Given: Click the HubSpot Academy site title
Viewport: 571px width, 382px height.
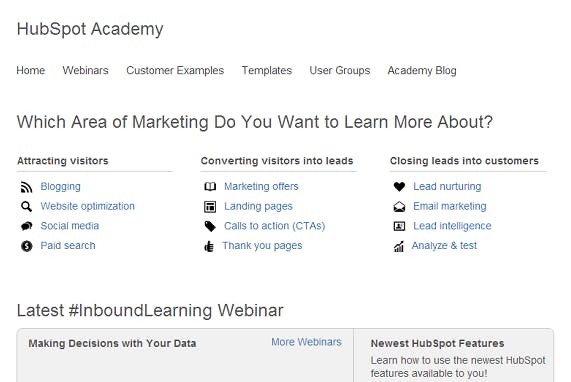Looking at the screenshot, I should pos(90,29).
